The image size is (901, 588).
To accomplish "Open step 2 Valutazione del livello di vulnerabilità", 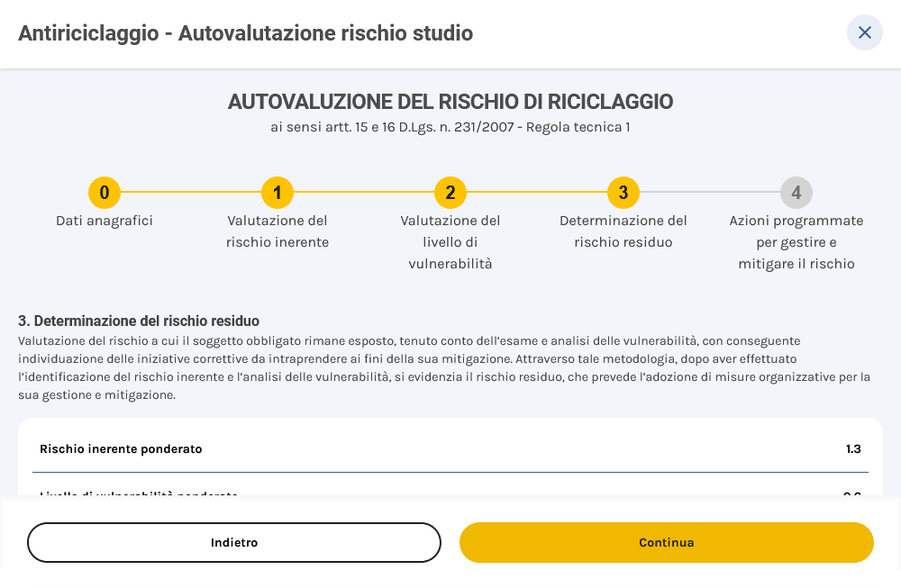I will [x=450, y=192].
